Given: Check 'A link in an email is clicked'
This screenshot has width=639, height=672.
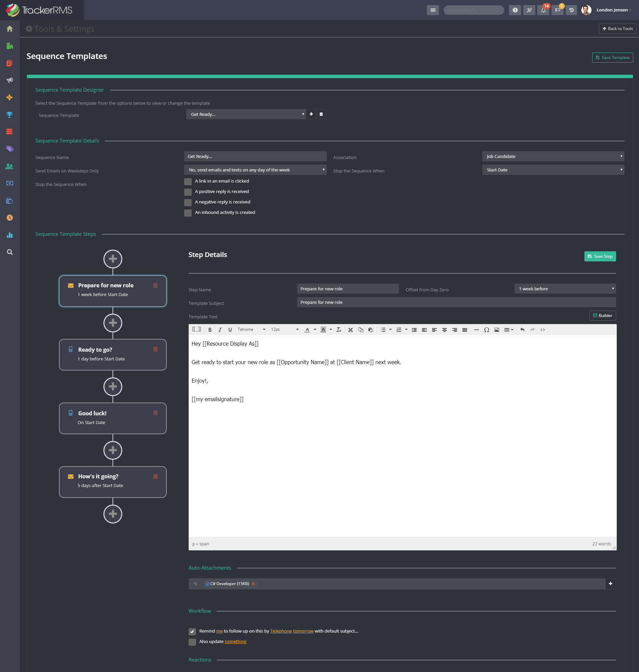Looking at the screenshot, I should point(188,182).
